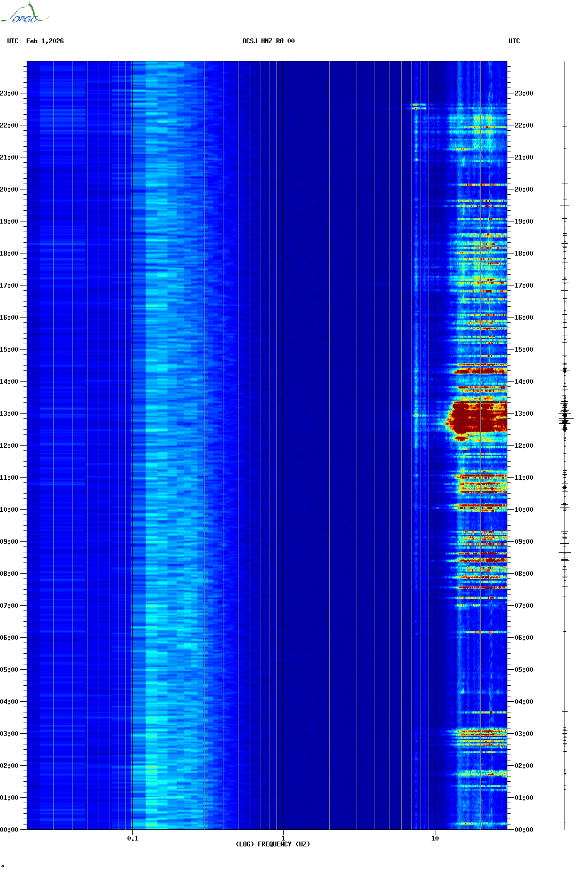
Task: Click the UTC label at top right
Action: (x=514, y=41)
